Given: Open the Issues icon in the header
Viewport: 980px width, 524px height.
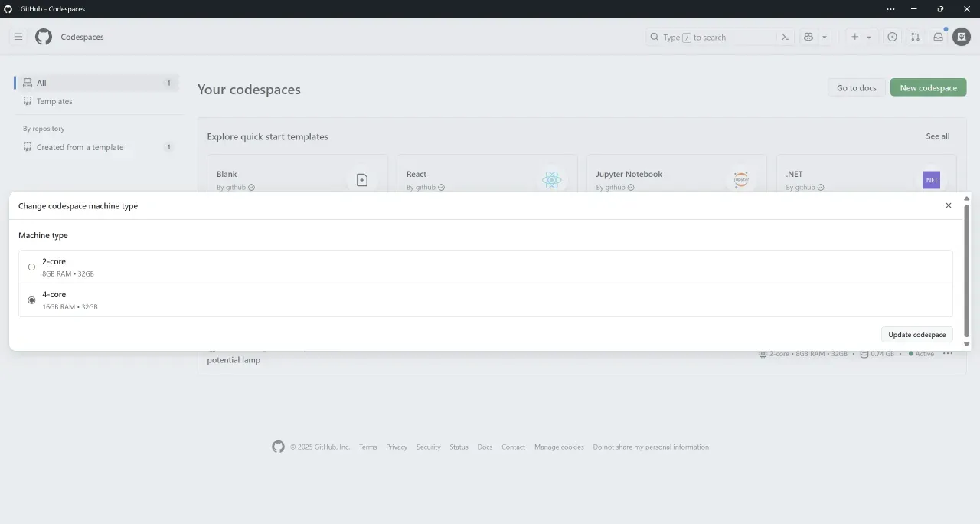Looking at the screenshot, I should (x=892, y=37).
